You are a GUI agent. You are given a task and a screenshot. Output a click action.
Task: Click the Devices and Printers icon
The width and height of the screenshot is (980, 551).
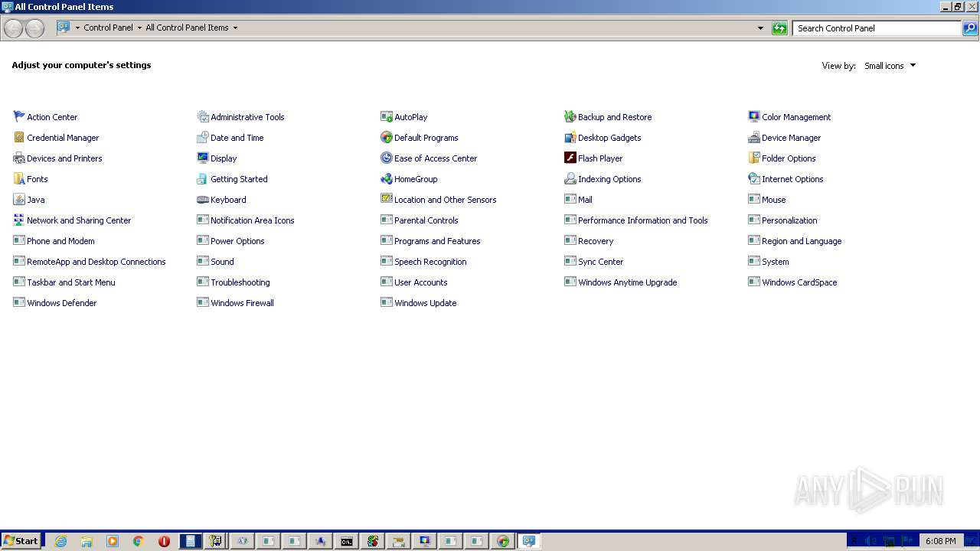(19, 158)
